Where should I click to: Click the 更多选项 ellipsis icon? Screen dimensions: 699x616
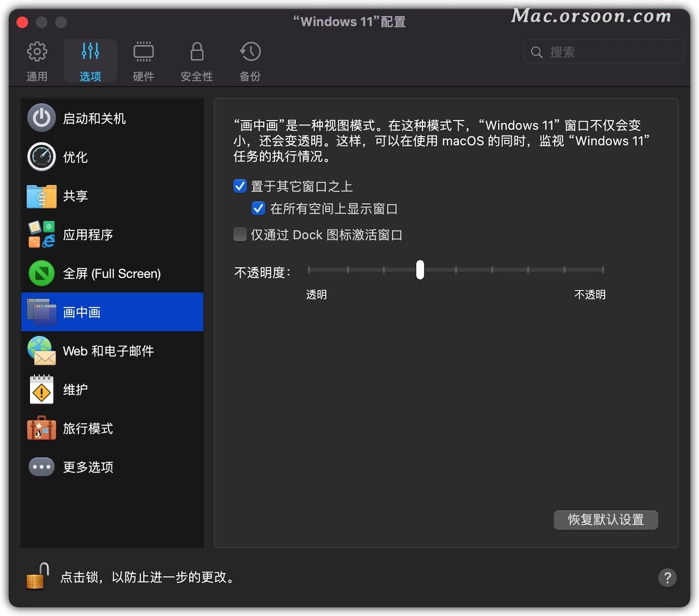[x=42, y=467]
